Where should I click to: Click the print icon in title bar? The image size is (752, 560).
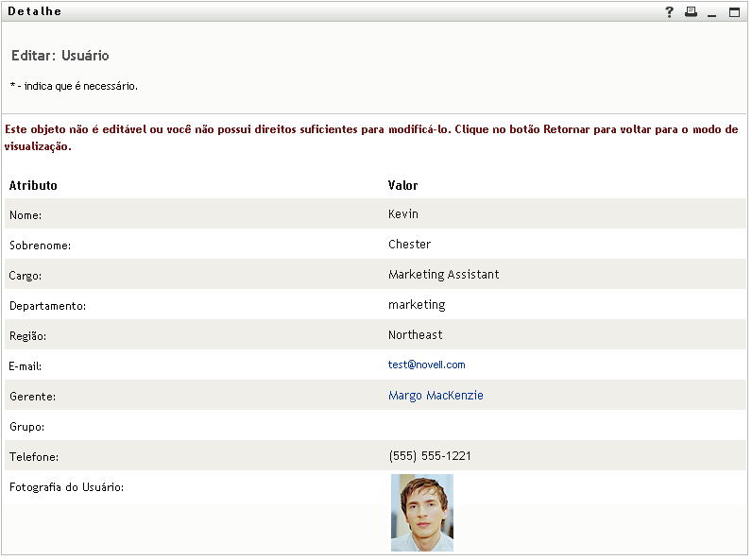(691, 12)
